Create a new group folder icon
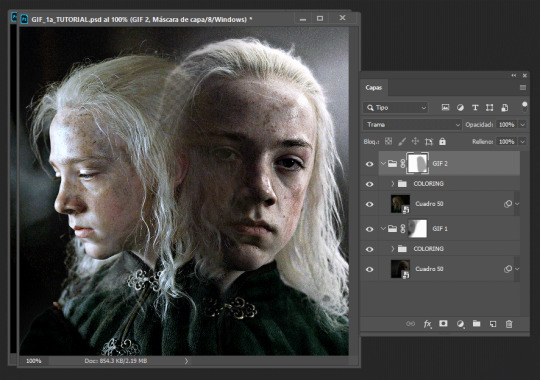The image size is (540, 380). [477, 323]
